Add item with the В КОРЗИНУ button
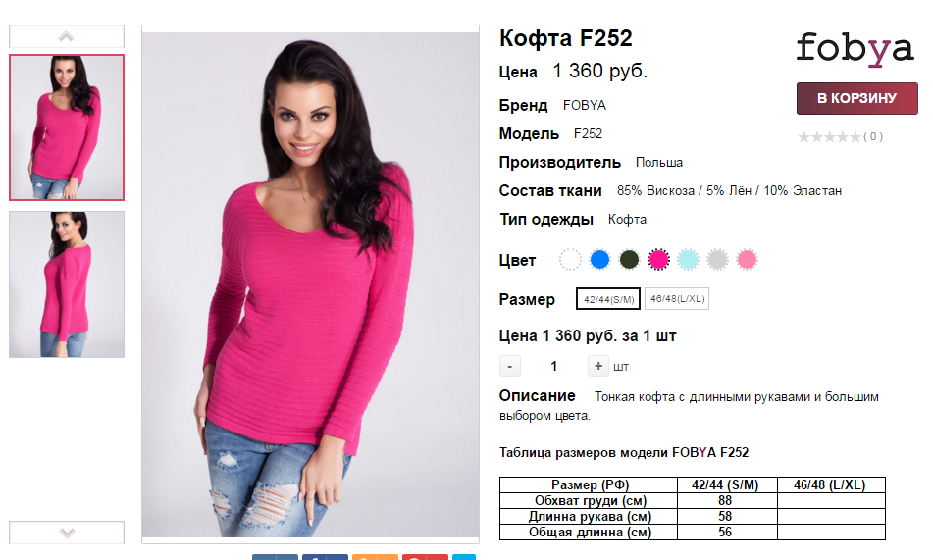933x560 pixels. pyautogui.click(x=856, y=98)
